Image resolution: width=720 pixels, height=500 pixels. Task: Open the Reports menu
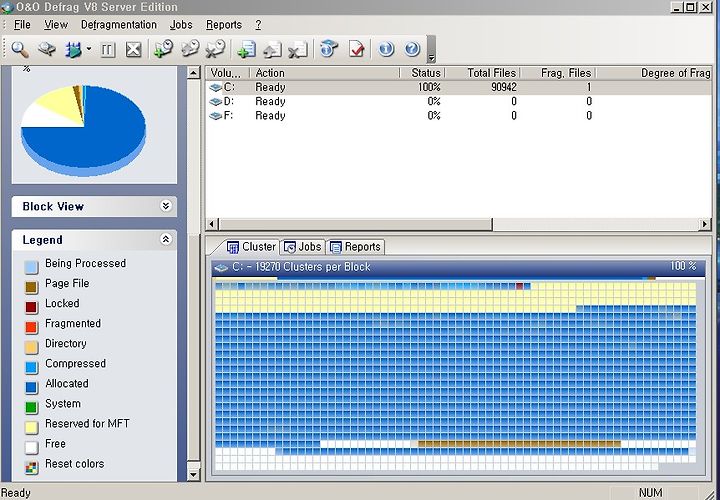tap(224, 25)
